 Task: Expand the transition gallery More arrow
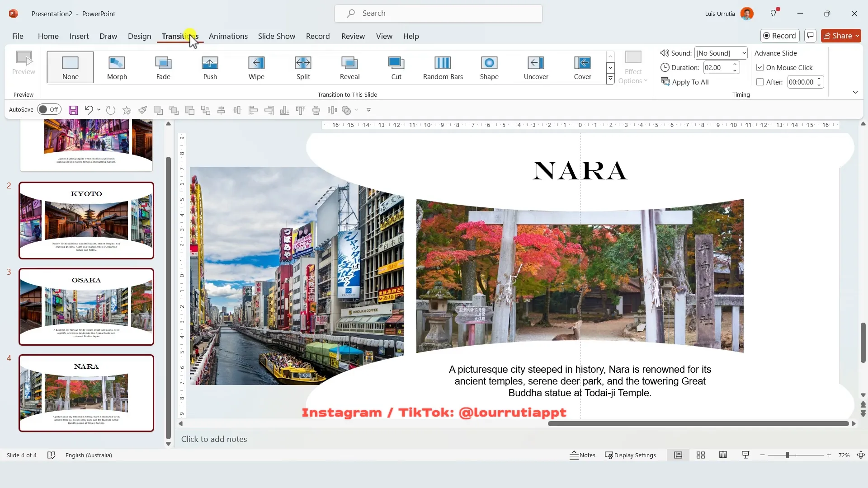pos(610,79)
